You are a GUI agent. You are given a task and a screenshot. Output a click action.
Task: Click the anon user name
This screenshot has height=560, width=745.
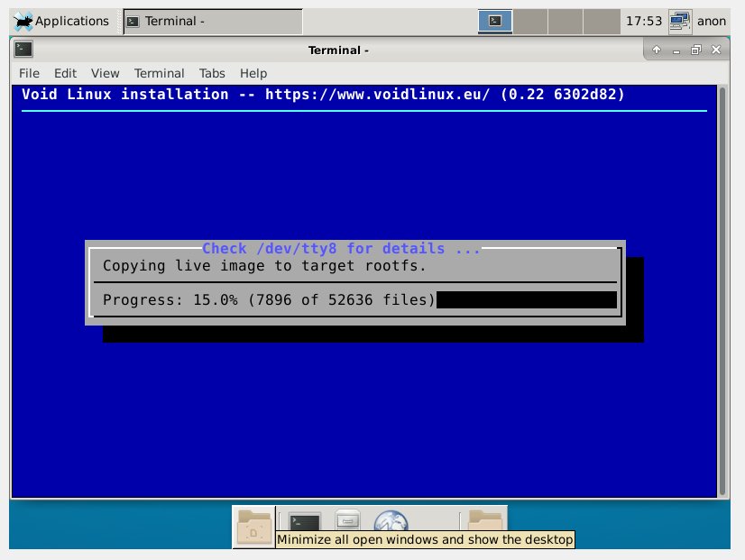[x=712, y=22]
